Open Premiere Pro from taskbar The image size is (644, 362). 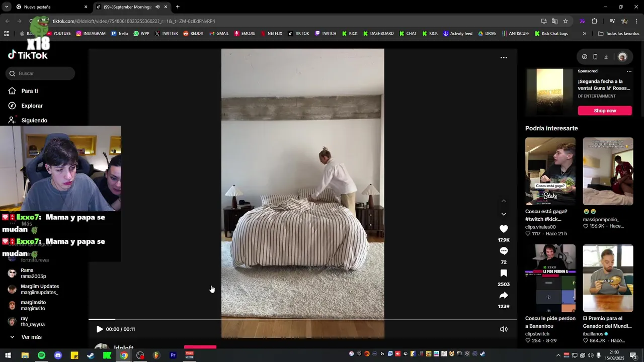[173, 355]
